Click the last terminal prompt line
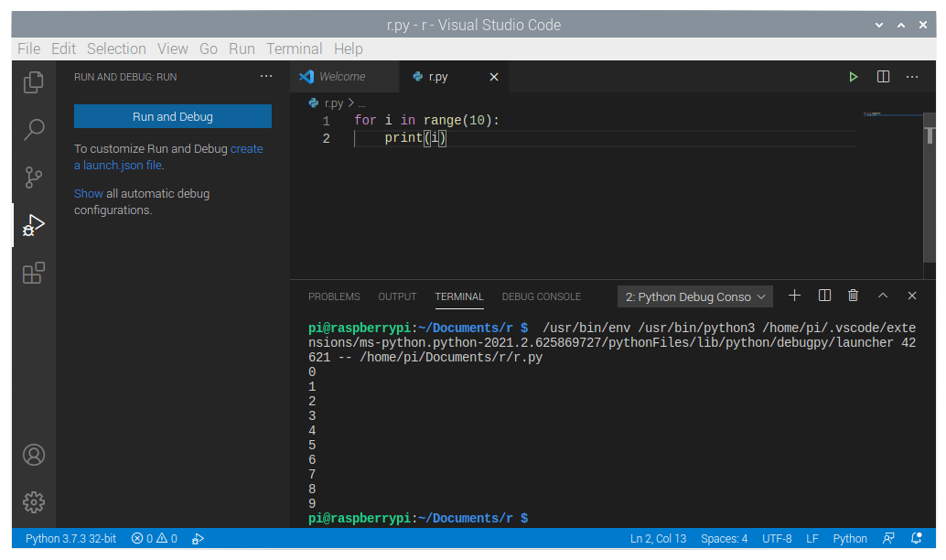Screen dimensions: 946x560 point(418,518)
